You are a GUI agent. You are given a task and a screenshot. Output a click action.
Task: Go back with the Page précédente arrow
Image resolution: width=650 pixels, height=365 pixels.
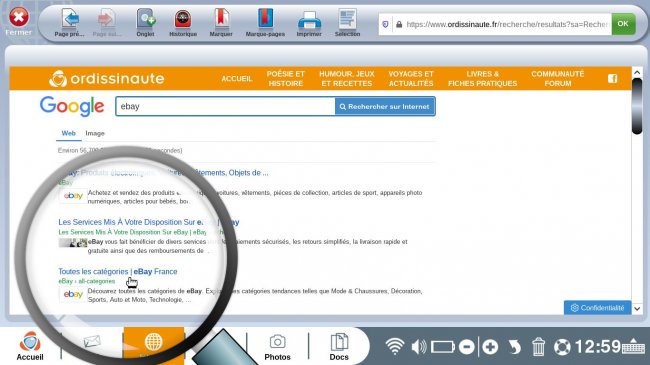point(70,23)
